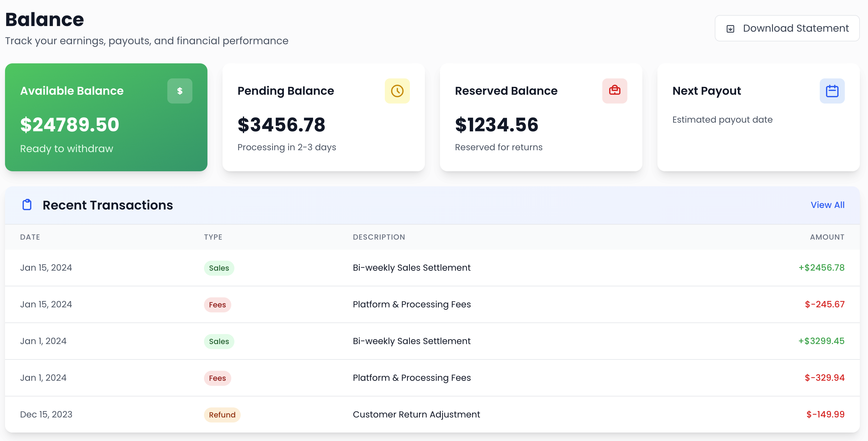The width and height of the screenshot is (868, 441).
Task: Select the $3456.78 pending balance amount
Action: [x=281, y=125]
